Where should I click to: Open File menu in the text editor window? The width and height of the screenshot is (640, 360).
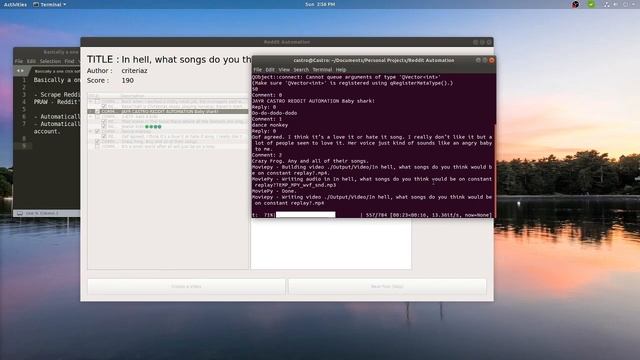click(19, 61)
